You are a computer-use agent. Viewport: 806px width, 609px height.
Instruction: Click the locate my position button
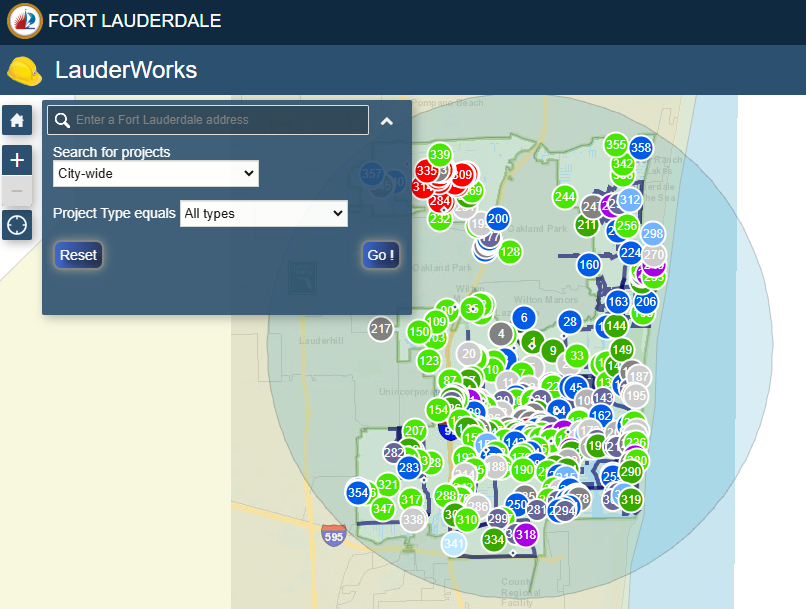pyautogui.click(x=16, y=224)
